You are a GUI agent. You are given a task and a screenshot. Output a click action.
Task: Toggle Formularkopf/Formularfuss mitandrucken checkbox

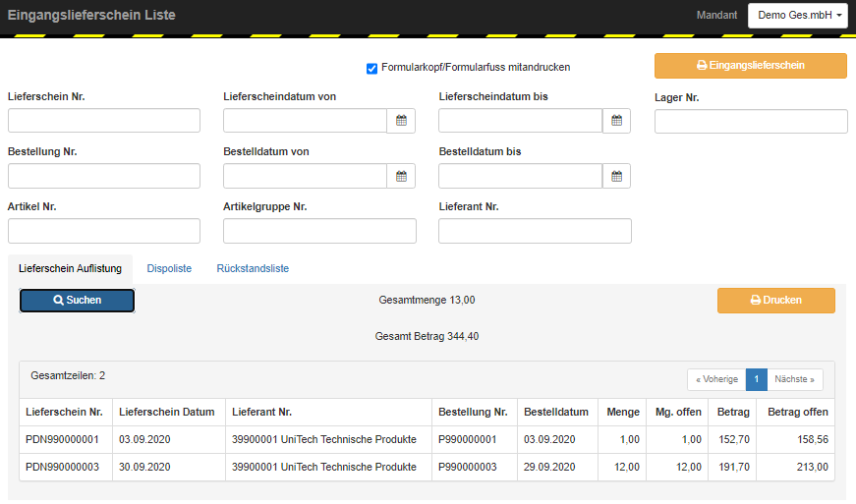point(371,68)
